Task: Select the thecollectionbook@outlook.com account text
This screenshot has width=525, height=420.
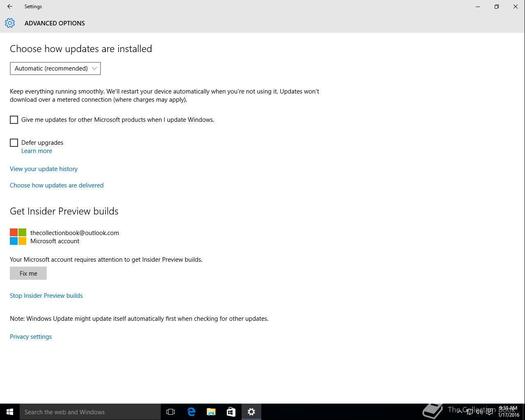Action: [x=75, y=233]
